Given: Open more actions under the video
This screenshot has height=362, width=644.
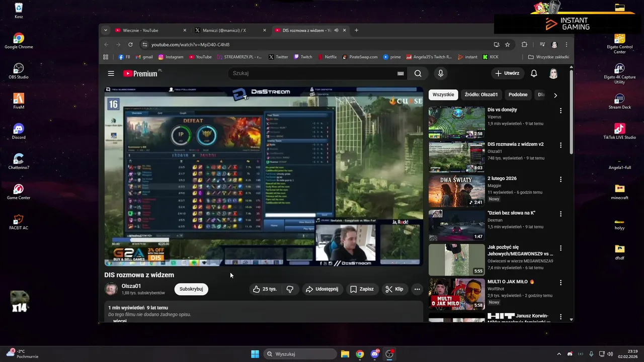Looking at the screenshot, I should pyautogui.click(x=417, y=289).
